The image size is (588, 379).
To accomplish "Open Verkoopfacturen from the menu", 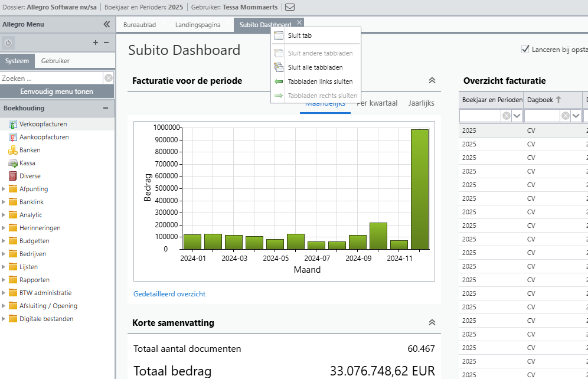I will [x=43, y=124].
